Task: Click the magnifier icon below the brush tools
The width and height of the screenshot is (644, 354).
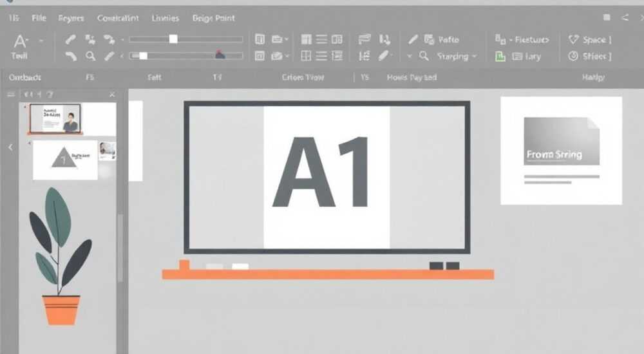Action: click(x=90, y=56)
